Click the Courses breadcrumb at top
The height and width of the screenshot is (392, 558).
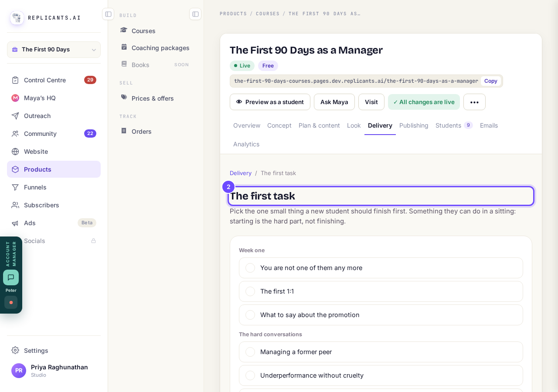click(x=268, y=14)
